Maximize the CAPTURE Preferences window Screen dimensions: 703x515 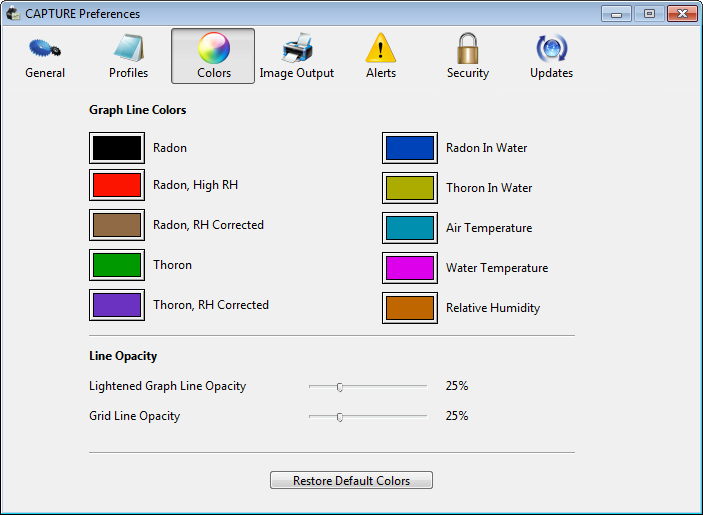coord(649,14)
